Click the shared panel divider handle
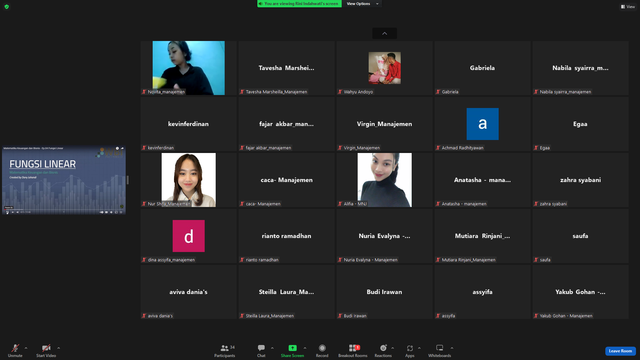 [x=128, y=180]
